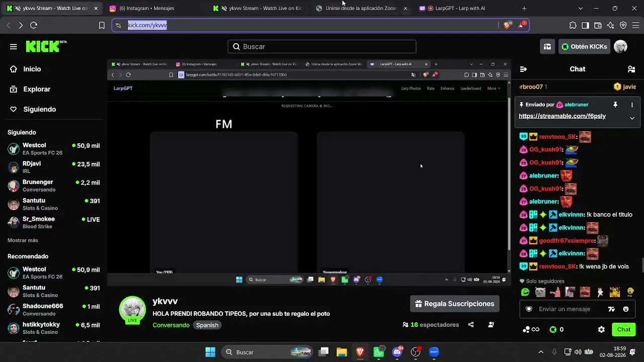The image size is (644, 362).
Task: Click the ykvvv streamer avatar with LIVE badge
Action: [132, 309]
